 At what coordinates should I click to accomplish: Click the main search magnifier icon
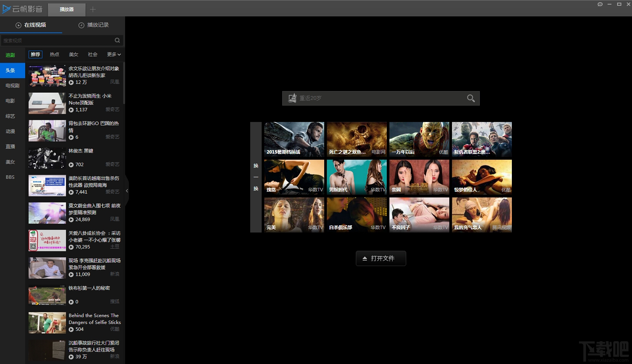[x=471, y=98]
